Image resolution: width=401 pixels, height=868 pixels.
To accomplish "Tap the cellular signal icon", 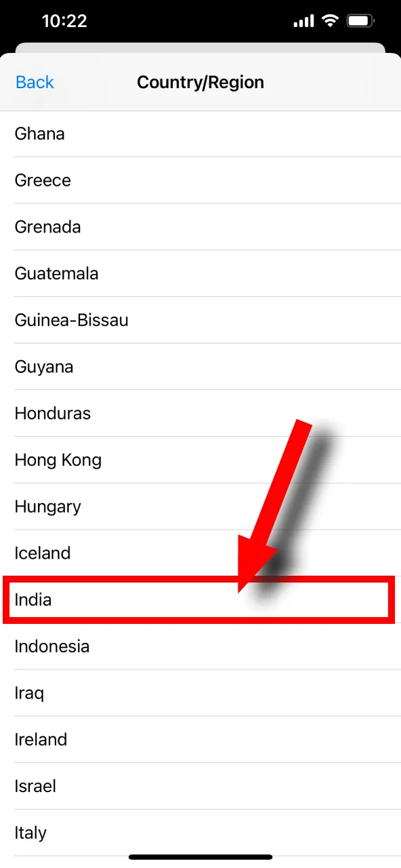I will point(303,20).
